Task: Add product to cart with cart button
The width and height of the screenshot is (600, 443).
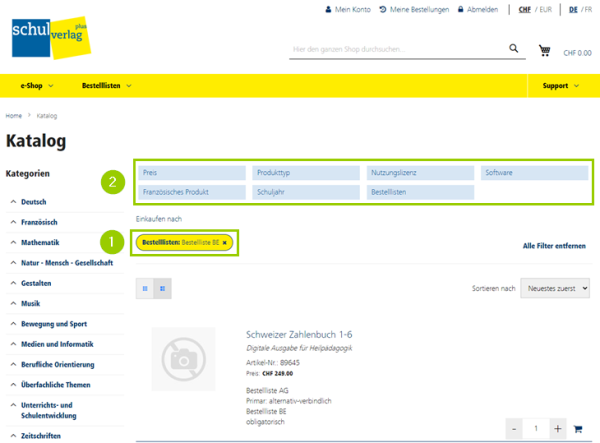Action: [x=579, y=428]
